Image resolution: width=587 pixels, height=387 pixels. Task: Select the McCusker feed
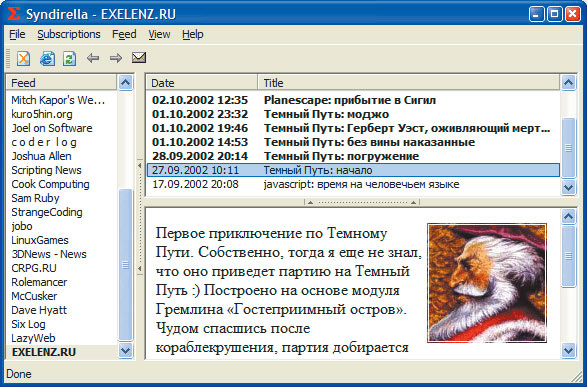34,296
